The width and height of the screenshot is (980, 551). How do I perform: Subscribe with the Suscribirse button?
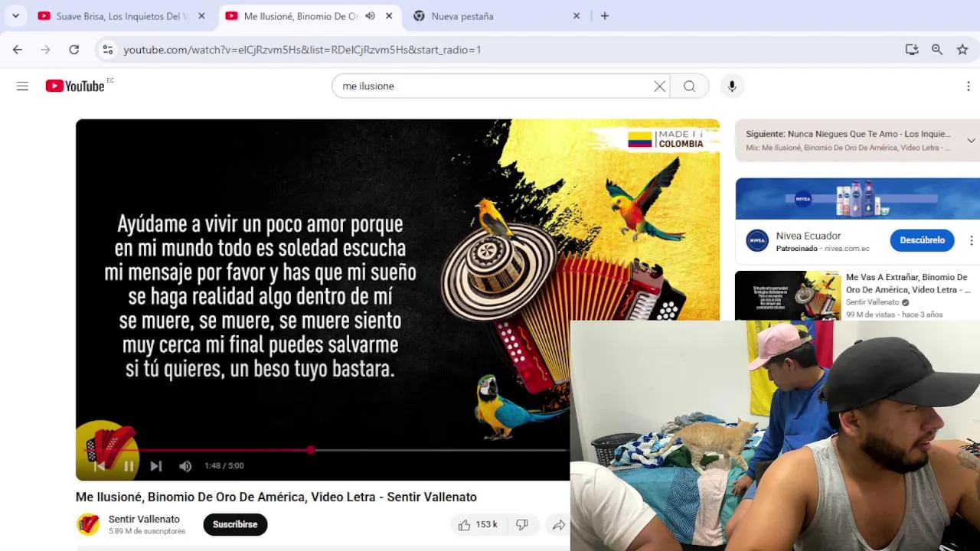[x=235, y=524]
